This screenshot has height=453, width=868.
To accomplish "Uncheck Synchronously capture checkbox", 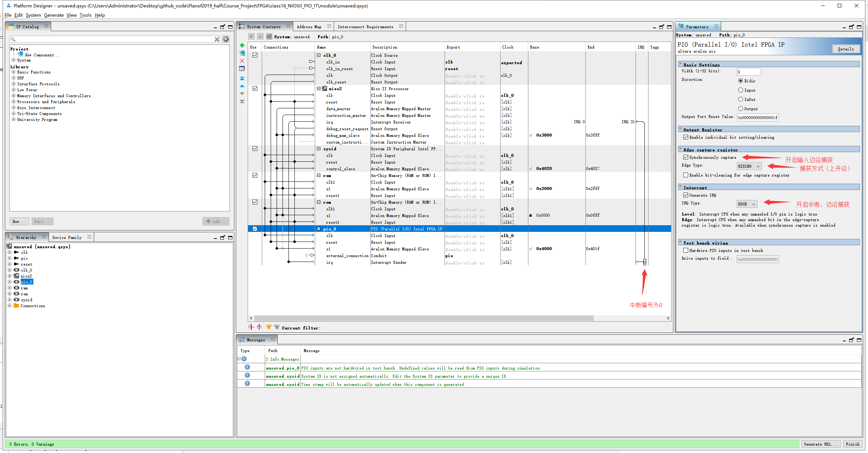I will [x=686, y=157].
